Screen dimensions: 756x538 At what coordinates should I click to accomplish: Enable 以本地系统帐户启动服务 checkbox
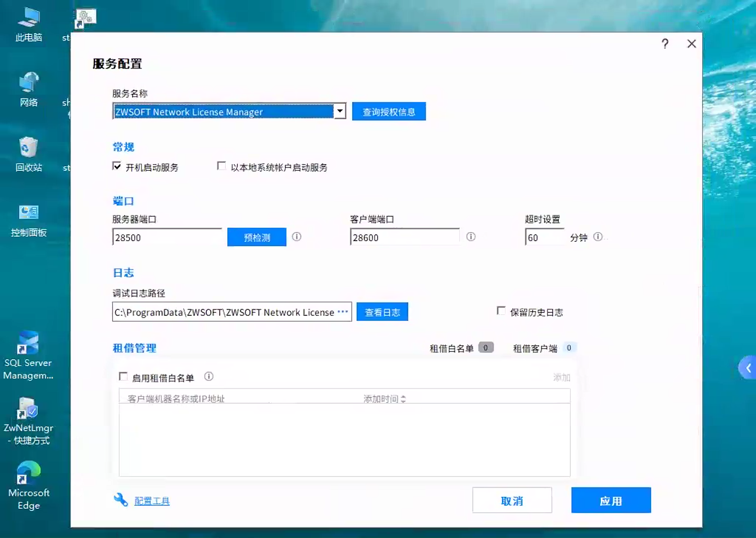(221, 166)
